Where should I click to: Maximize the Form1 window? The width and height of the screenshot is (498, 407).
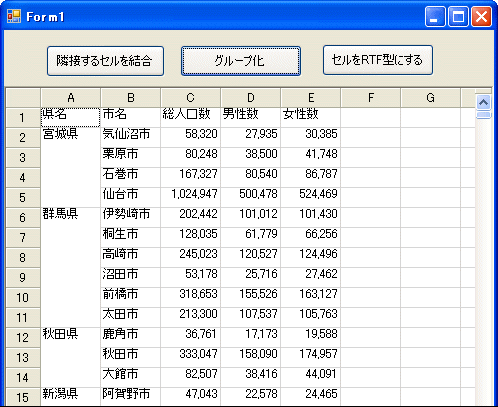[458, 17]
